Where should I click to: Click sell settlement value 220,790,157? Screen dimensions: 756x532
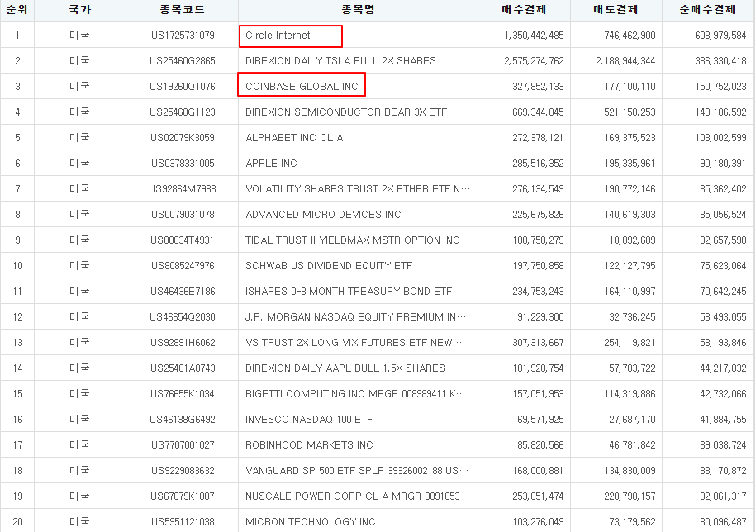pos(630,496)
